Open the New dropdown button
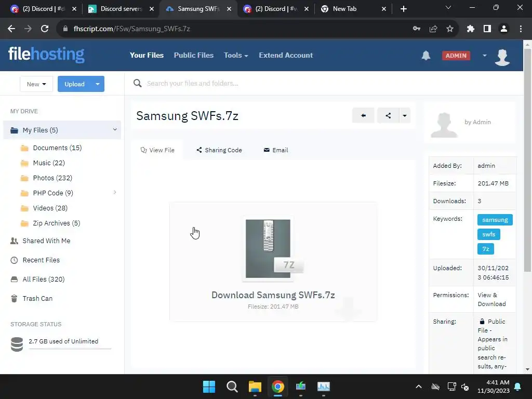Viewport: 532px width, 399px height. (x=36, y=84)
